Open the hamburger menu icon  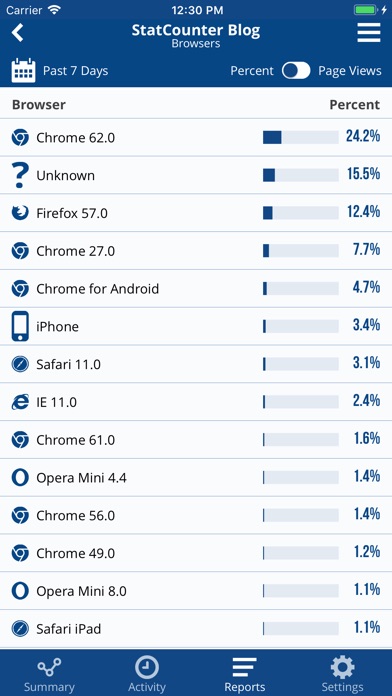pyautogui.click(x=368, y=32)
